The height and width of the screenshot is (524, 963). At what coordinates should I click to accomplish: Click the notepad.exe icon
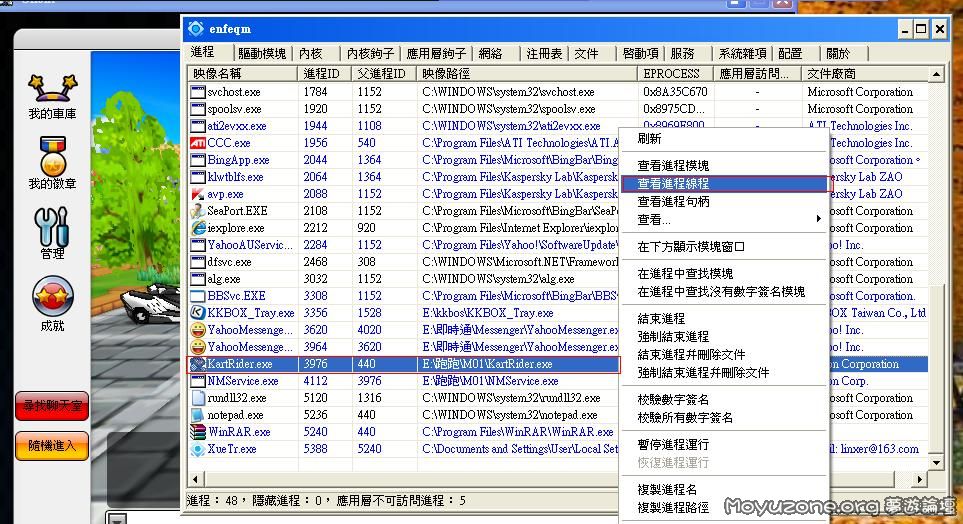[198, 415]
